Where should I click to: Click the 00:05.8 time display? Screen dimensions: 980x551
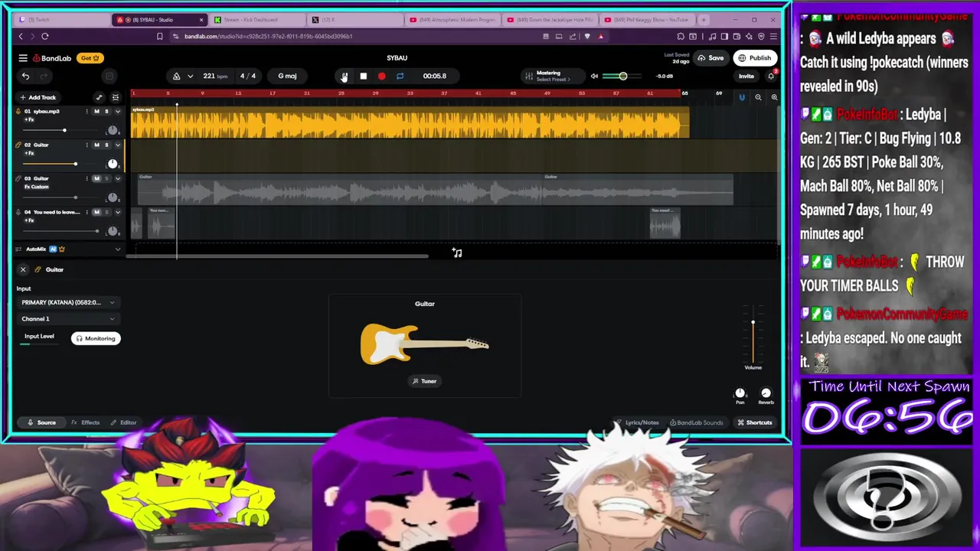point(434,76)
